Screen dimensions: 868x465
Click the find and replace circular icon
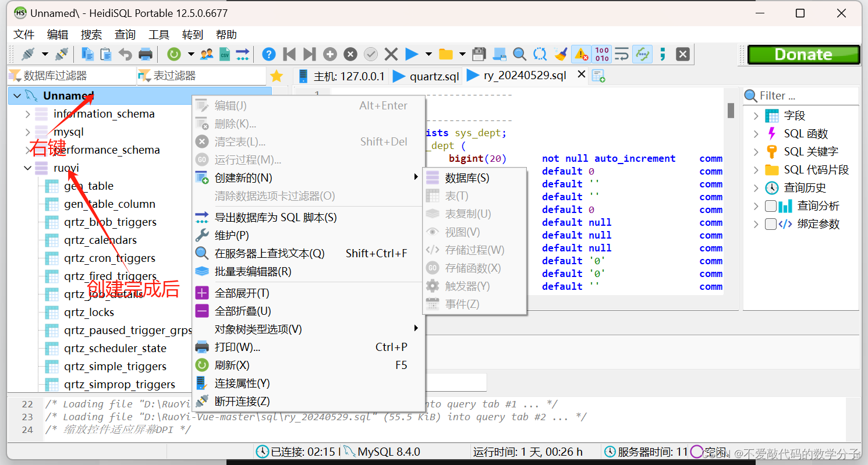pyautogui.click(x=540, y=54)
